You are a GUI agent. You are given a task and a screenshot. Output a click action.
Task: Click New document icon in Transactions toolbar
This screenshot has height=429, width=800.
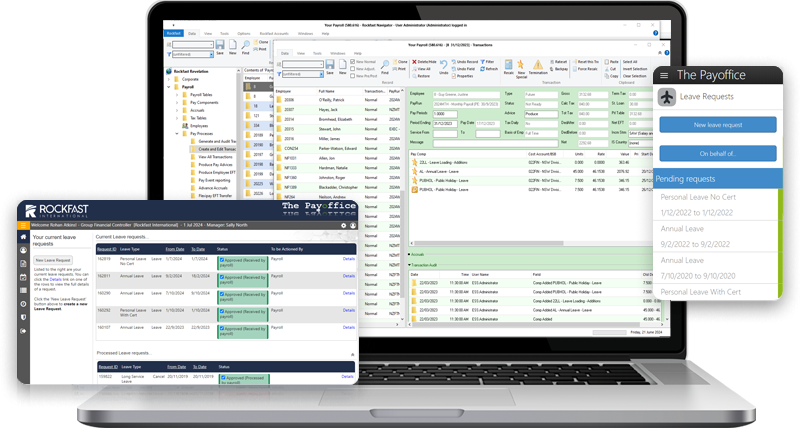pos(342,66)
